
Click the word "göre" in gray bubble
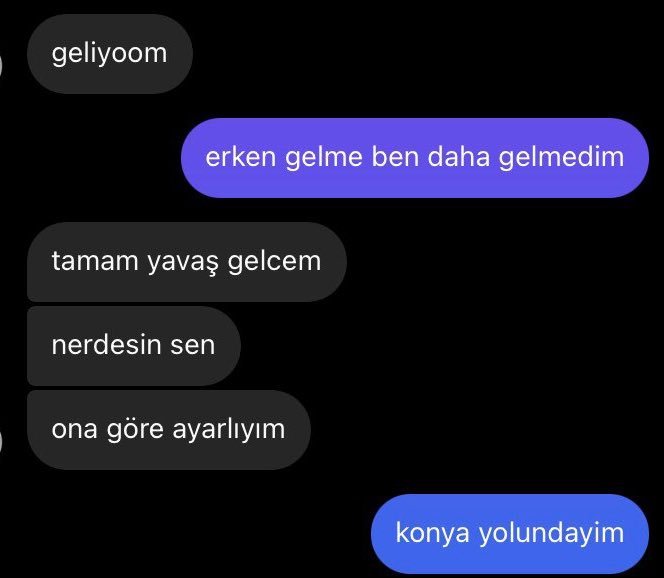135,430
